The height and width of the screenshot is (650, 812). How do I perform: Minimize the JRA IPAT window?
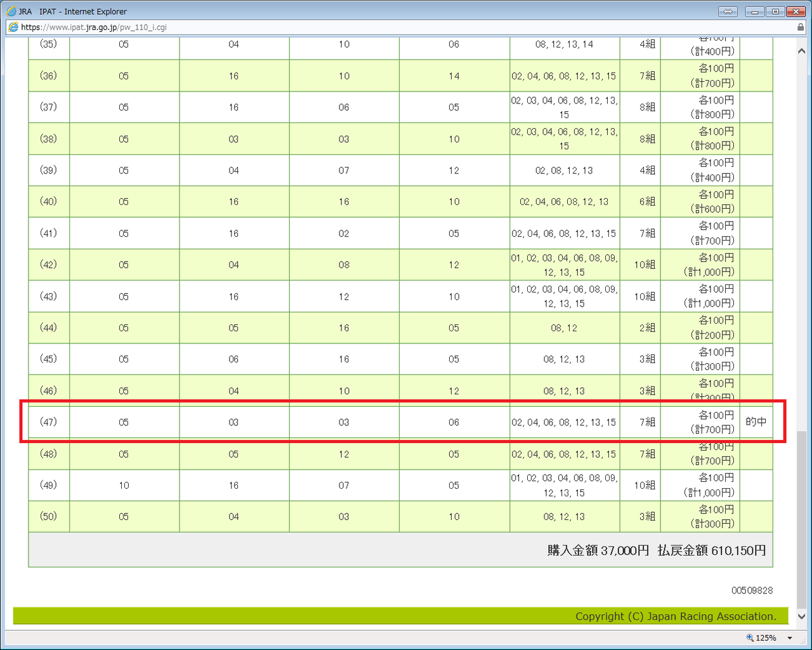pos(755,11)
